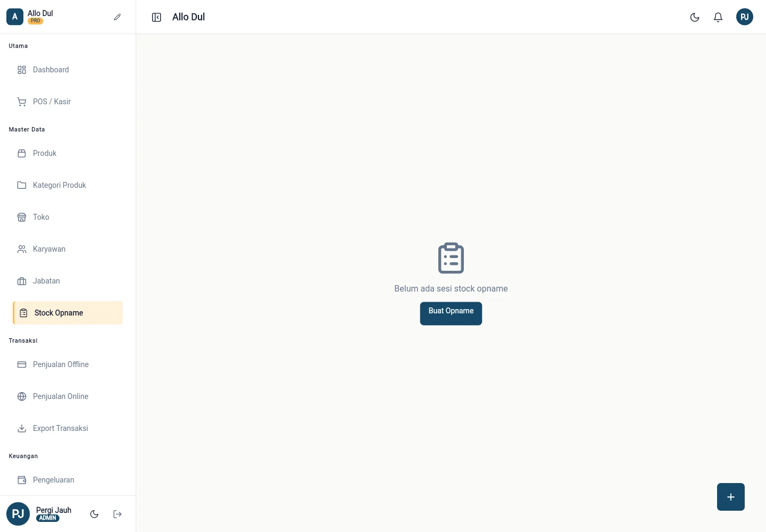
Task: Click the Master Data section label
Action: (x=27, y=129)
